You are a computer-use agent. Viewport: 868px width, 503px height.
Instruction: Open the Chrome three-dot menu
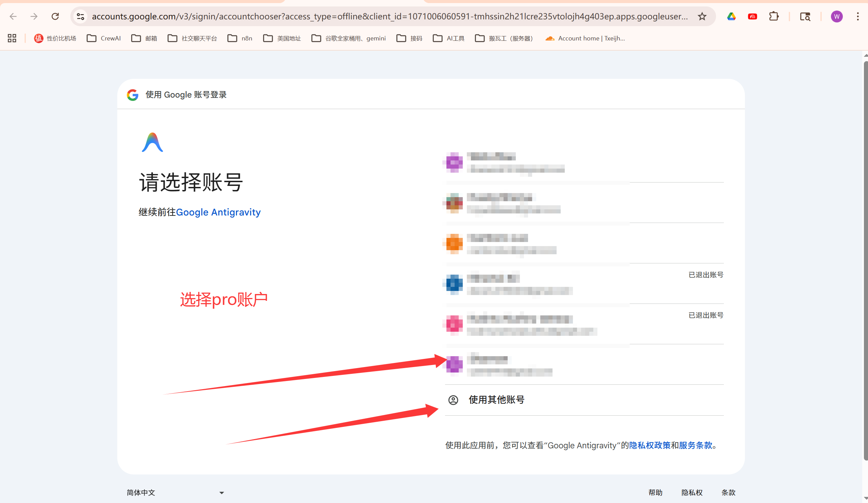point(858,16)
